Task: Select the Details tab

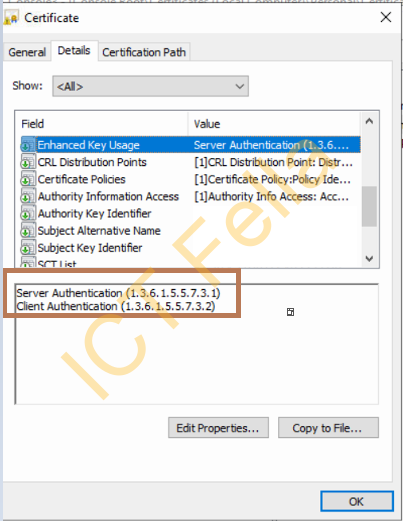Action: [74, 51]
